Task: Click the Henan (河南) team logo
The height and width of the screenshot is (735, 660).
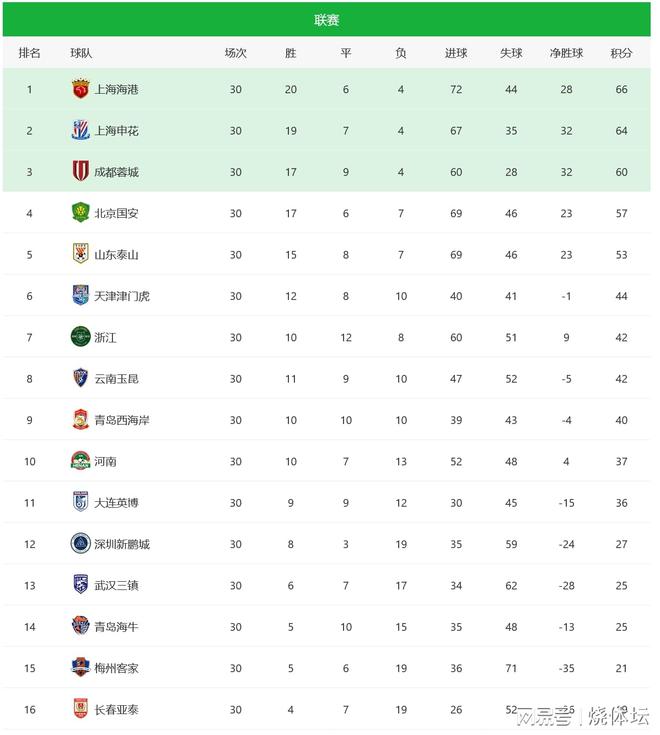Action: click(x=80, y=461)
